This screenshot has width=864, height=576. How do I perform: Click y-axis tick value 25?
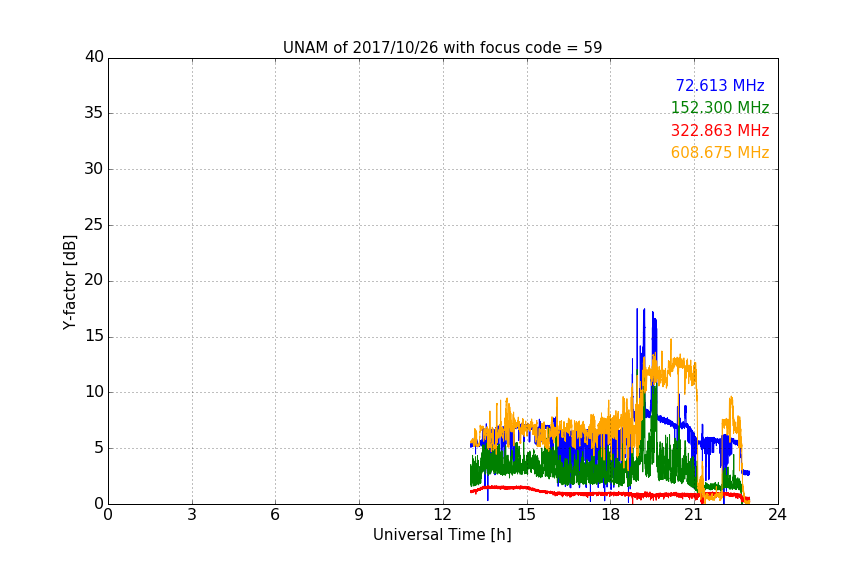click(x=94, y=224)
